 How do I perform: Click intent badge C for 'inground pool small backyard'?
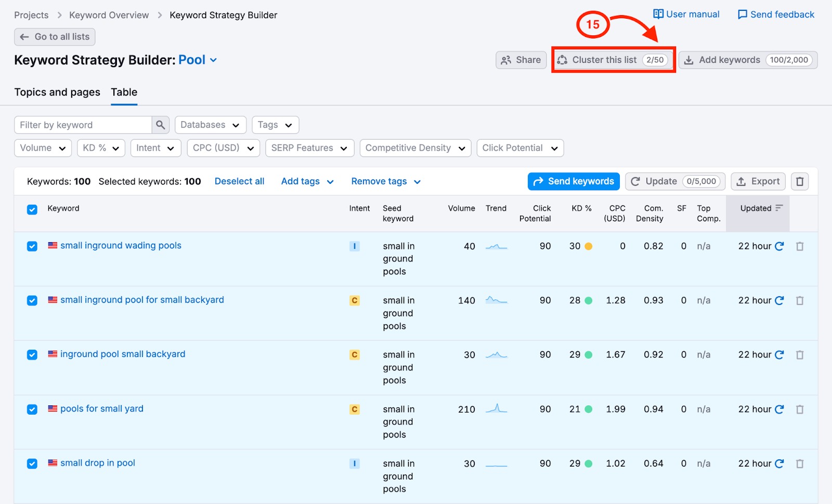[x=355, y=355]
